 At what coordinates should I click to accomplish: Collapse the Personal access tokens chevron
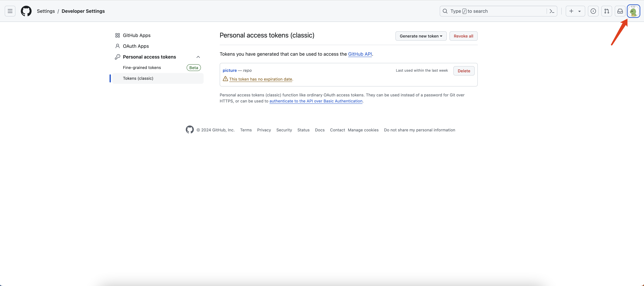198,57
